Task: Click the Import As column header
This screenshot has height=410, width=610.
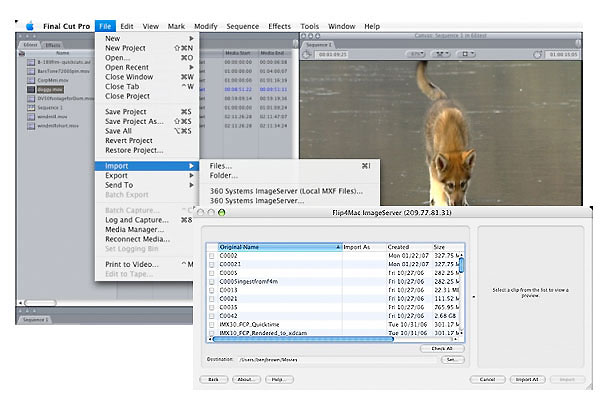Action: [364, 247]
